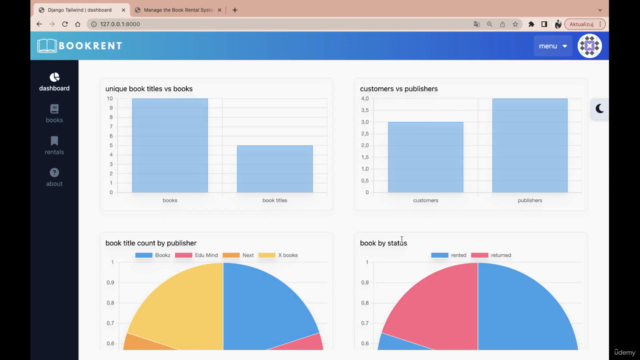The width and height of the screenshot is (640, 360).
Task: Bookmark this page with star icon
Action: (x=515, y=24)
